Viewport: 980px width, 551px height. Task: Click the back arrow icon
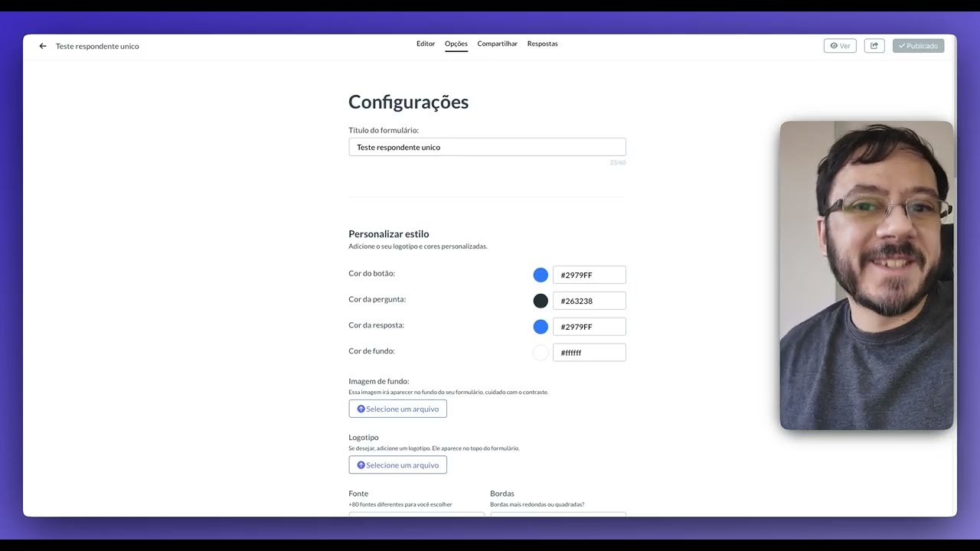tap(43, 46)
